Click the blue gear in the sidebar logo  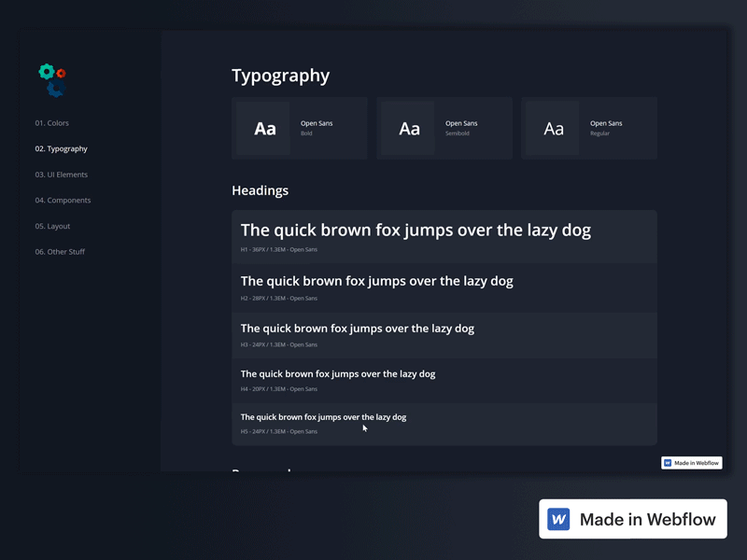click(x=56, y=88)
